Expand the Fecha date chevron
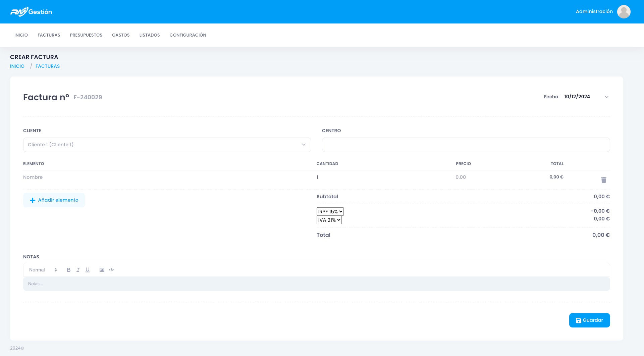 click(606, 97)
